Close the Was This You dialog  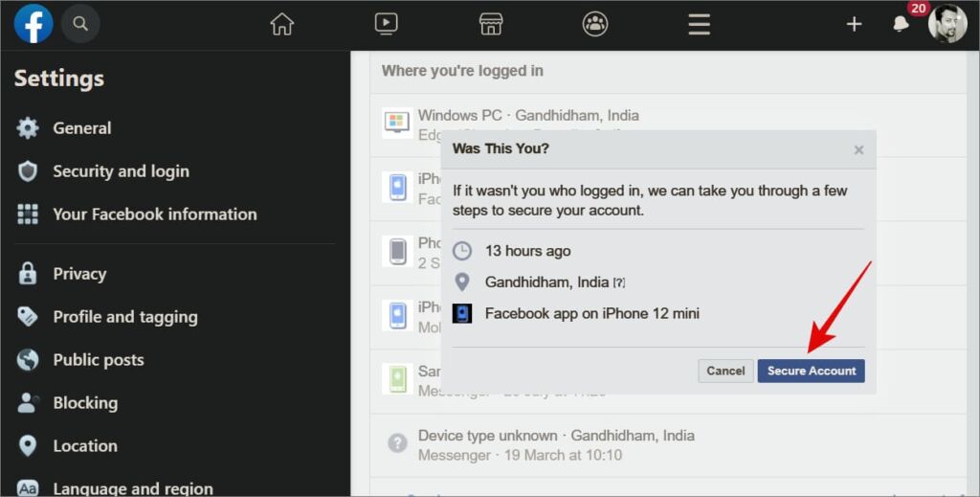tap(858, 149)
